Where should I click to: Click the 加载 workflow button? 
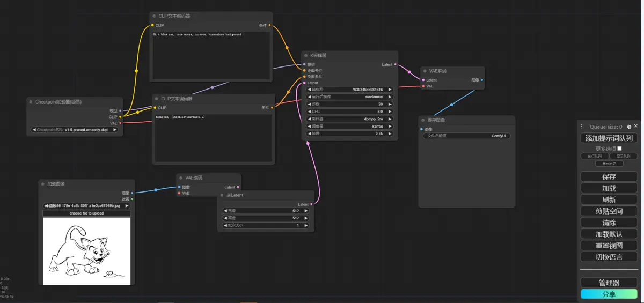(x=609, y=188)
